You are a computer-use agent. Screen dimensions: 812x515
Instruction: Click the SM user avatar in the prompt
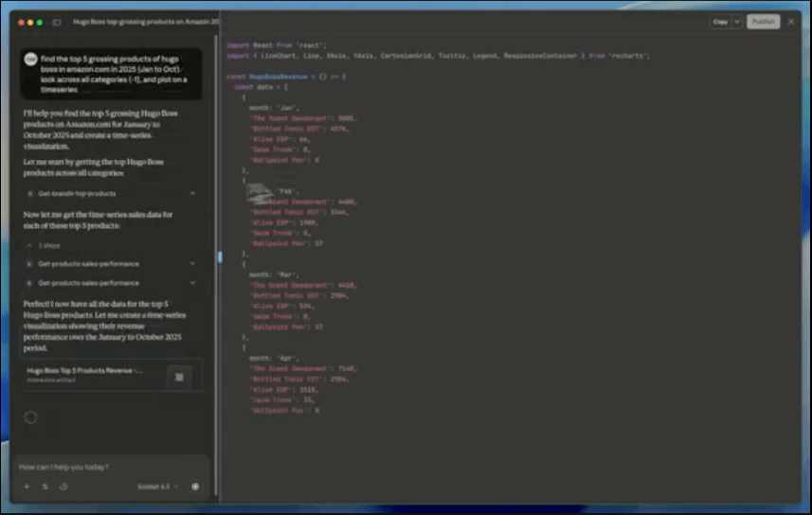coord(30,59)
